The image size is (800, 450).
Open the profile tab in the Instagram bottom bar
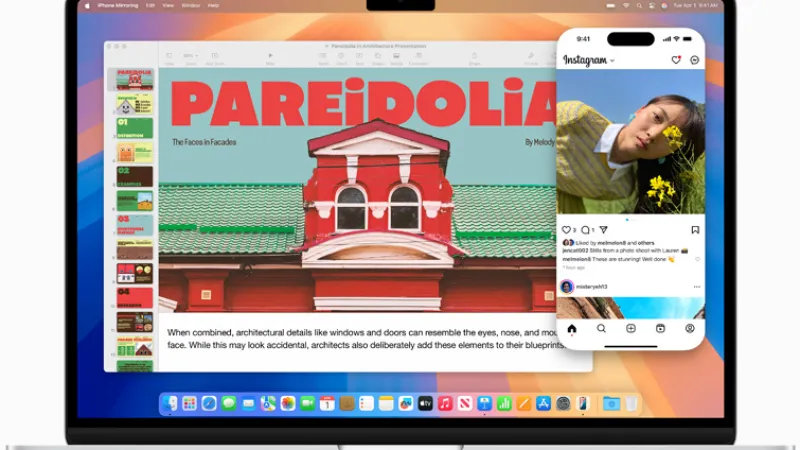pos(690,329)
